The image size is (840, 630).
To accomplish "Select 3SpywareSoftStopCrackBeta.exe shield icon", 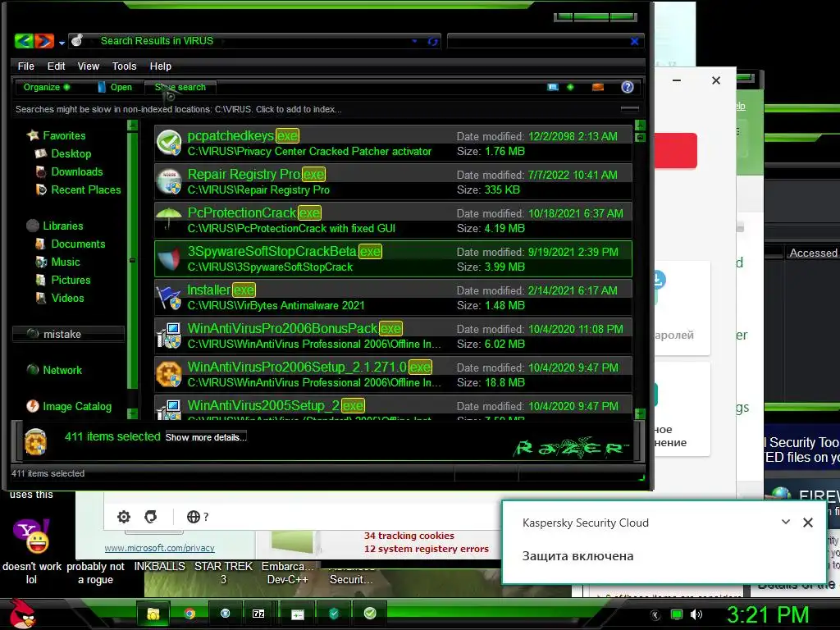I will coord(169,258).
